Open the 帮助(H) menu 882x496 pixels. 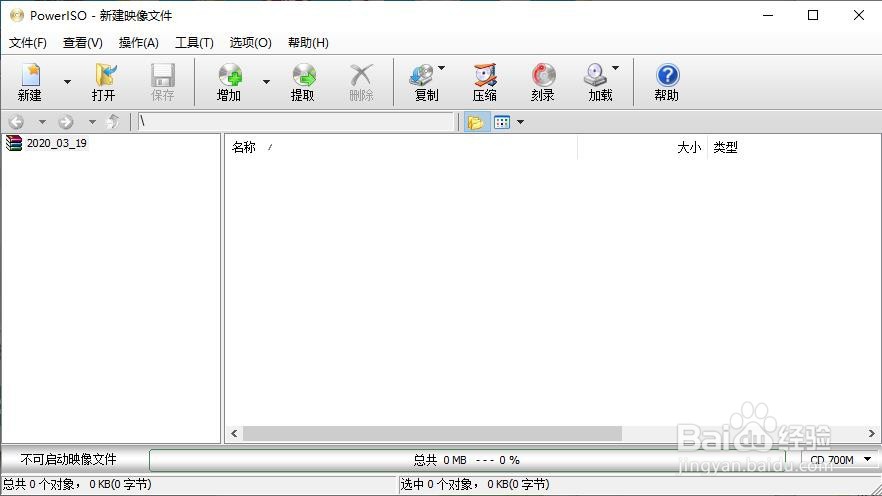[308, 43]
